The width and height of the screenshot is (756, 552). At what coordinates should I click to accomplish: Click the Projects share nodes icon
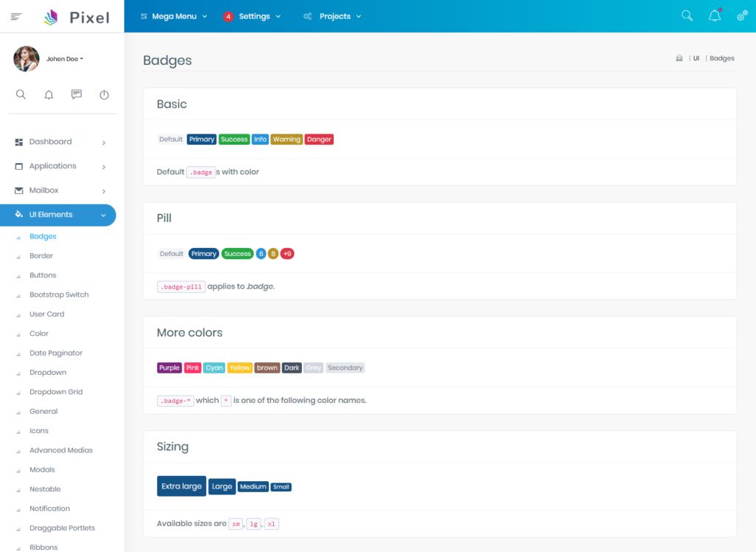click(308, 16)
